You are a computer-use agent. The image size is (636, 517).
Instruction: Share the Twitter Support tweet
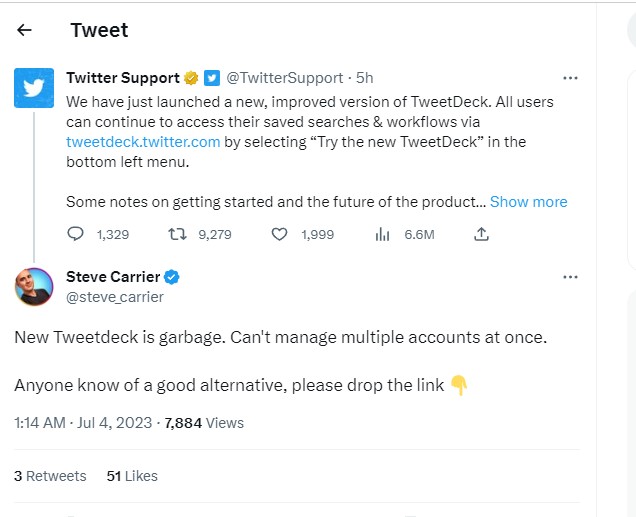[x=481, y=234]
